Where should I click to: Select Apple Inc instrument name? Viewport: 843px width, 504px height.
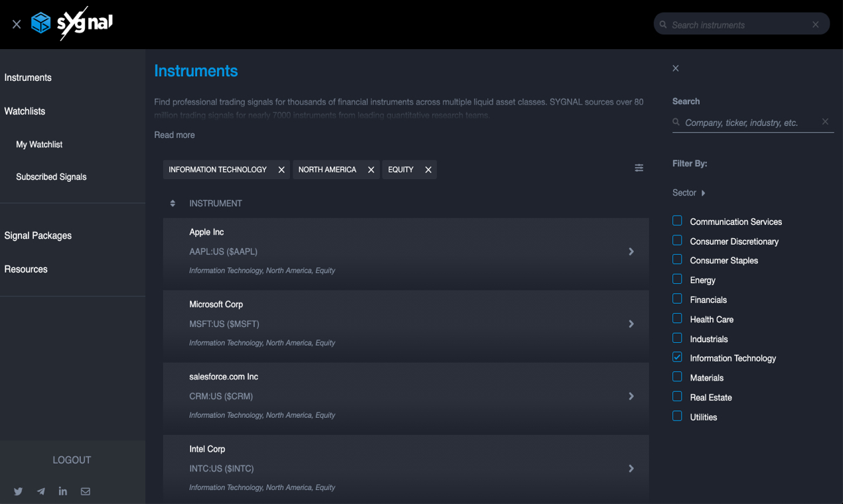coord(206,232)
